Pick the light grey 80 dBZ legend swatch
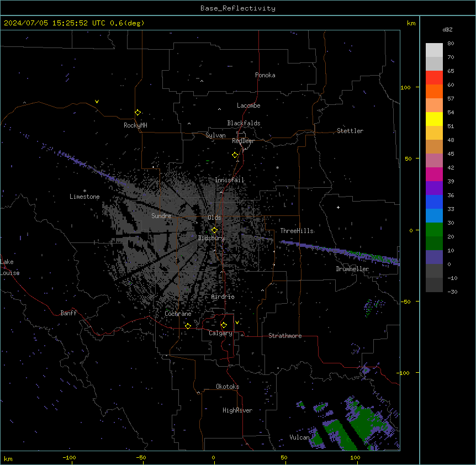This screenshot has width=476, height=465. (434, 50)
